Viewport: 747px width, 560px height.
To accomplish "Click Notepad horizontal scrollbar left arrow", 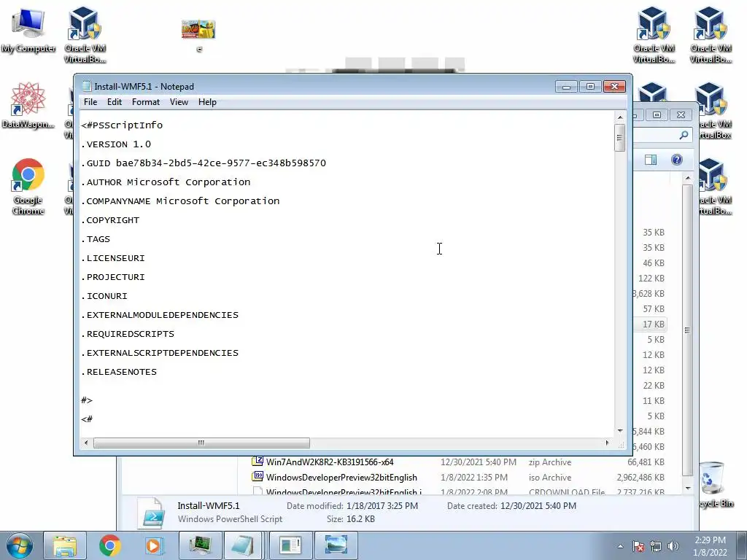I will 86,443.
